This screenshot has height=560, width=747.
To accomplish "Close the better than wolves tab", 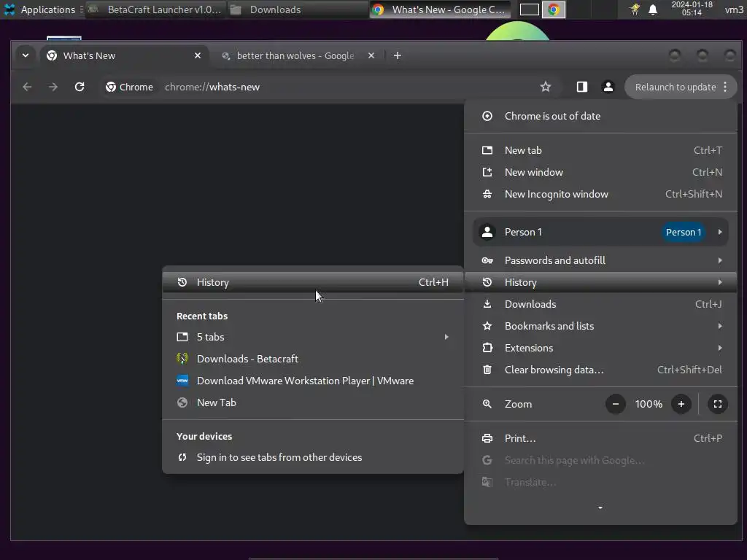I will point(371,55).
